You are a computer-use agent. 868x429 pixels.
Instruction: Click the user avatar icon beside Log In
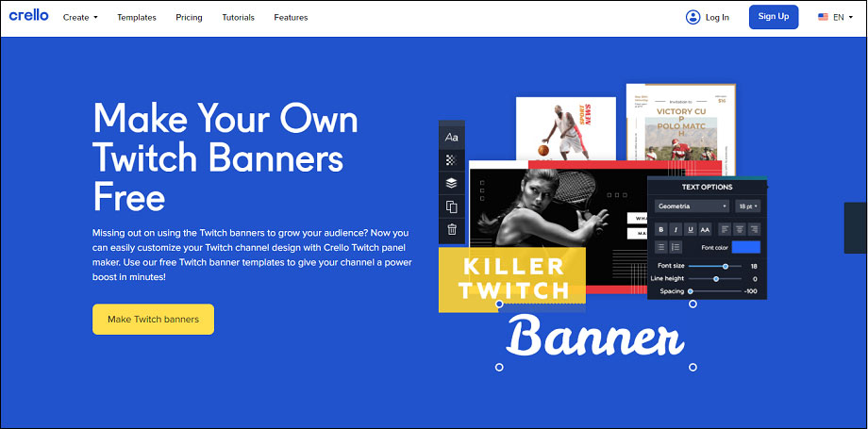tap(693, 17)
